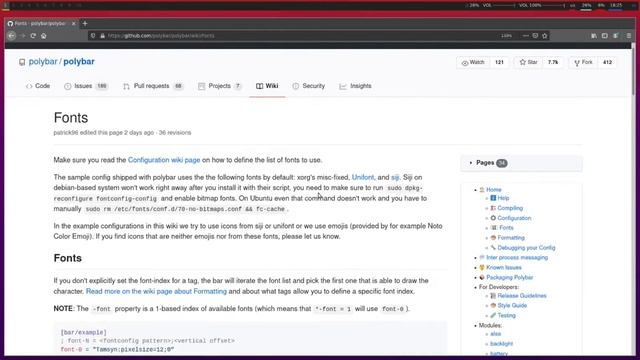Open Packaging Polybar sidebar link
Image resolution: width=640 pixels, height=360 pixels.
[x=509, y=278]
